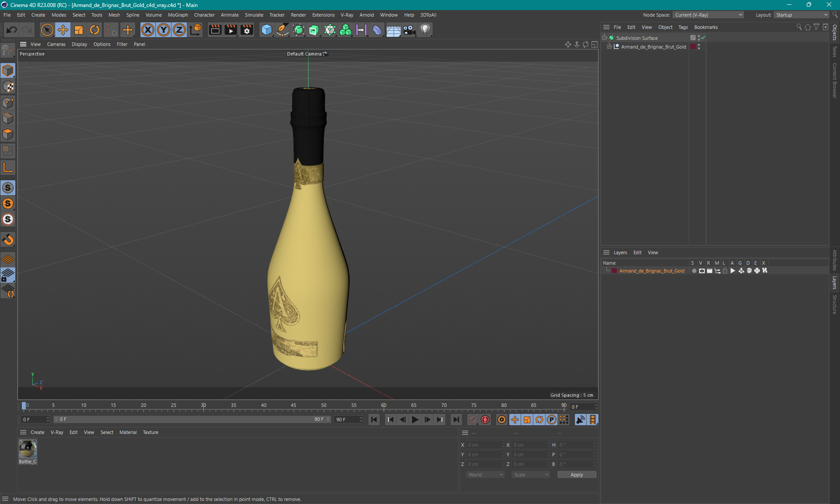
Task: Open Layout Startup dropdown
Action: coord(801,15)
